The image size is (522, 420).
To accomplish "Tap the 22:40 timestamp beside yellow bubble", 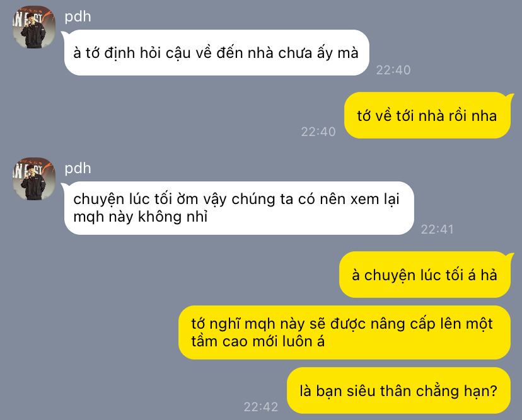I will pos(318,132).
